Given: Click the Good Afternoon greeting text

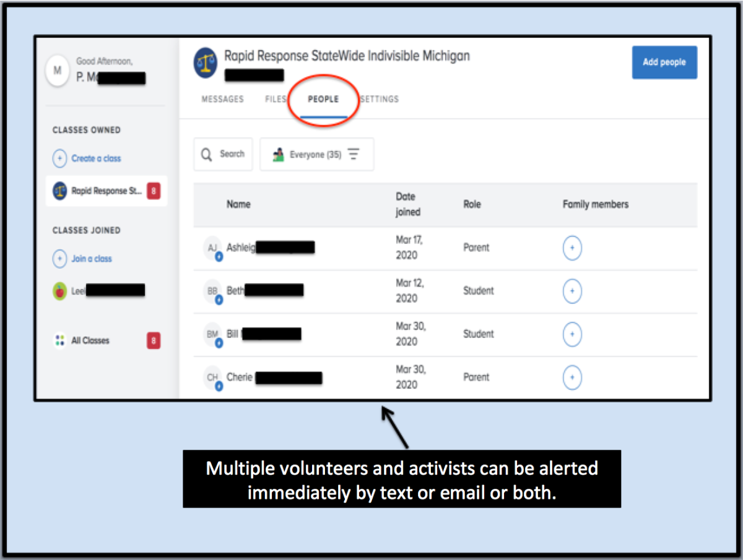Looking at the screenshot, I should (x=104, y=61).
